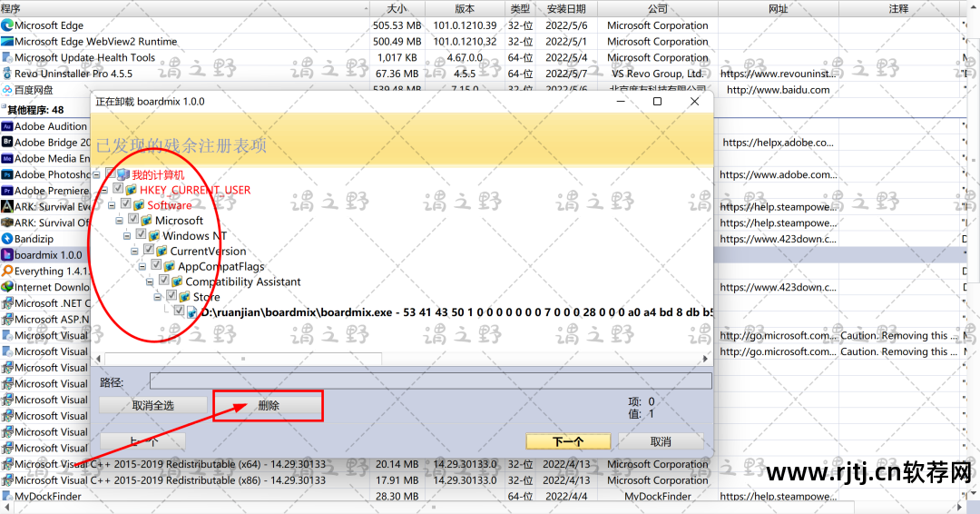Sort by the 版本 column header

(465, 9)
